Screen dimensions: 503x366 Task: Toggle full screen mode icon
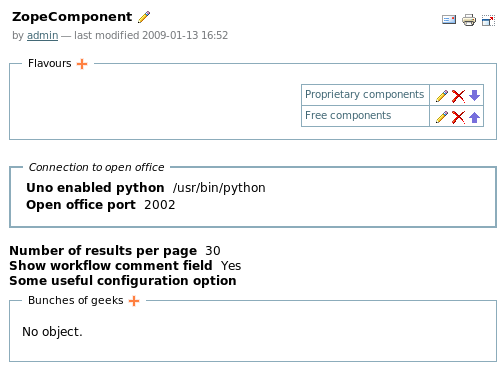[x=488, y=21]
